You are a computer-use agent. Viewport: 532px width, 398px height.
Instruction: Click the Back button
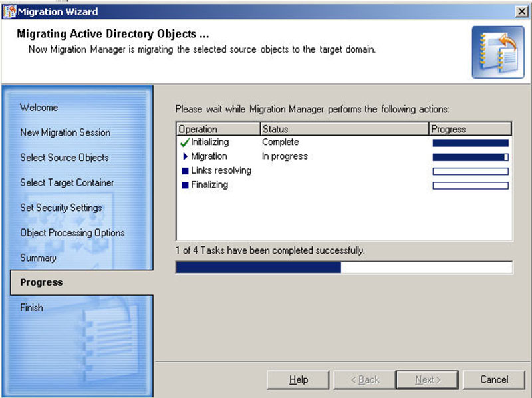[364, 379]
